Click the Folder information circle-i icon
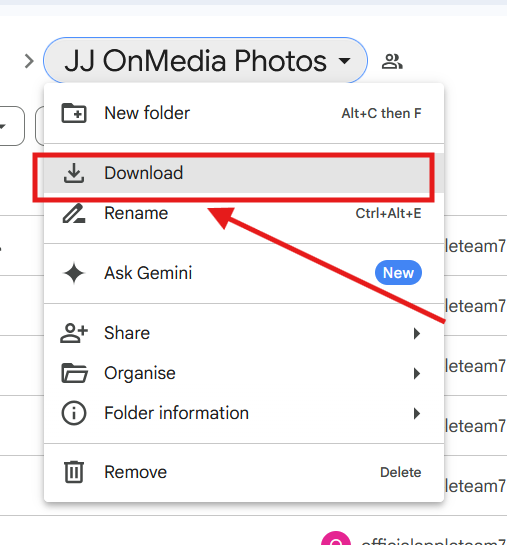The height and width of the screenshot is (545, 507). (74, 413)
